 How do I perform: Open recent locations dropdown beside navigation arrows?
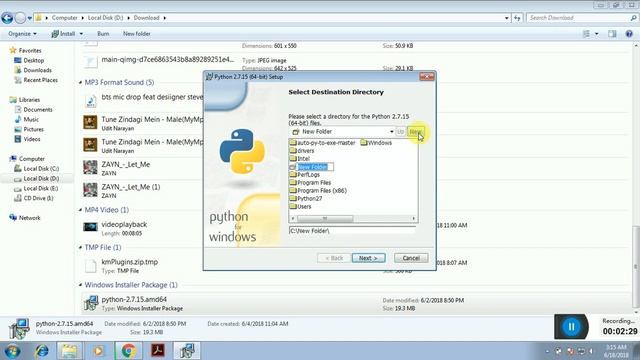click(x=30, y=18)
